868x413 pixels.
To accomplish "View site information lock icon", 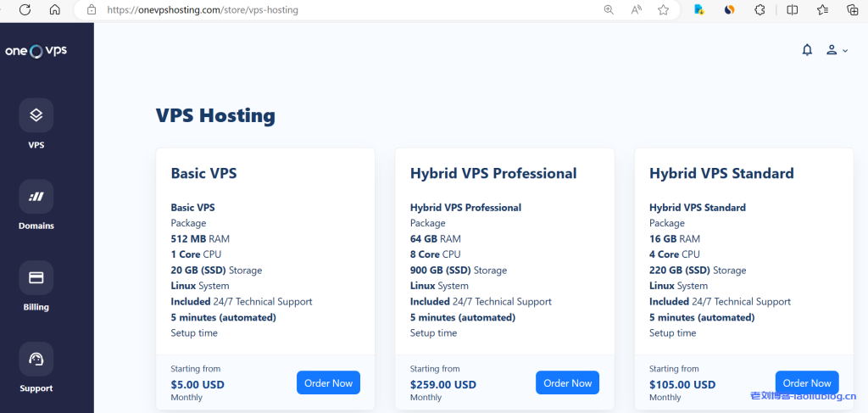I will click(x=92, y=10).
